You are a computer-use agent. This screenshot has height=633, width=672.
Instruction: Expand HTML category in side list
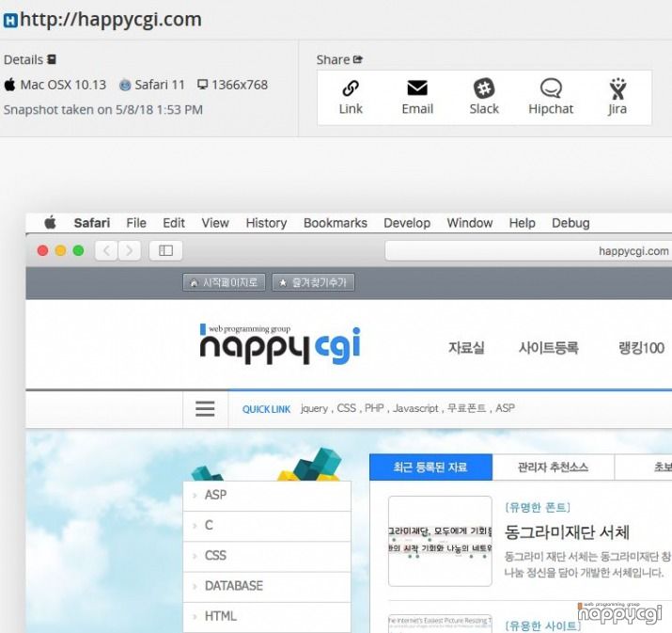267,617
